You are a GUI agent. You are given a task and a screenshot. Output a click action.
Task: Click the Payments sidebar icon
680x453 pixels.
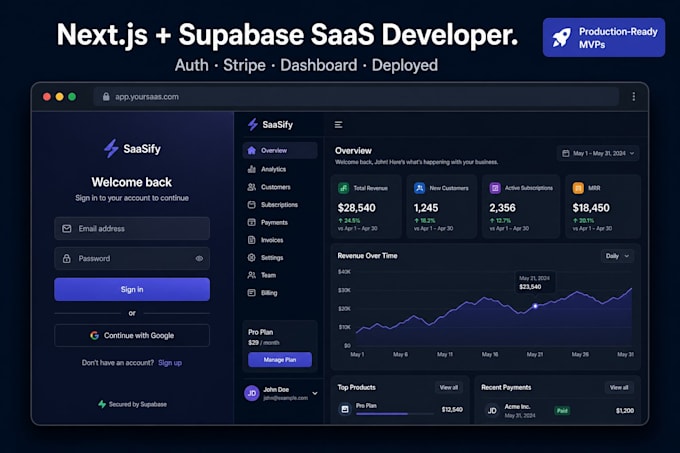point(251,222)
